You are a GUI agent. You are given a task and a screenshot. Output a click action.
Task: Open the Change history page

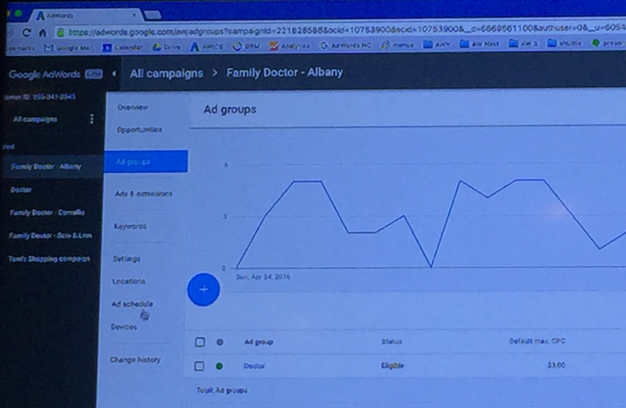click(135, 360)
